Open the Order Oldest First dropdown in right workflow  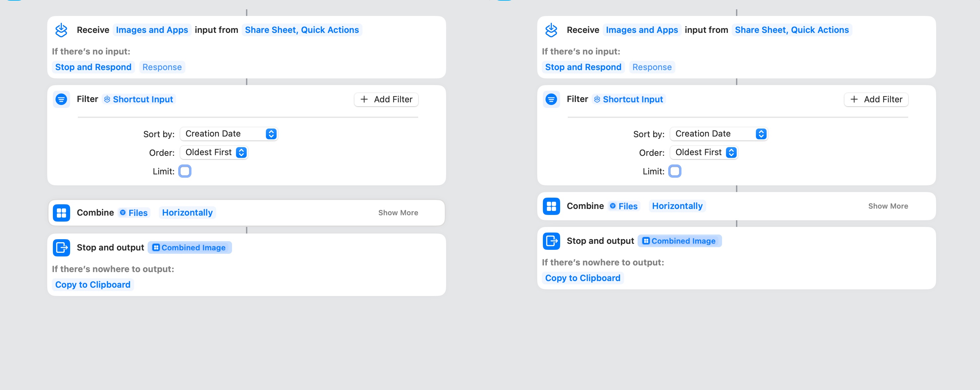coord(704,152)
